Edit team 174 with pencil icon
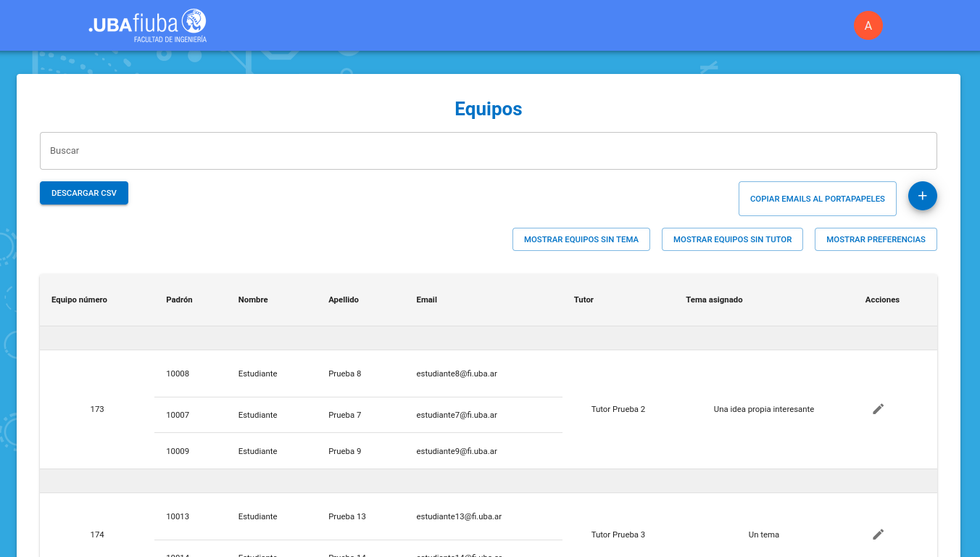The height and width of the screenshot is (557, 980). (x=878, y=535)
